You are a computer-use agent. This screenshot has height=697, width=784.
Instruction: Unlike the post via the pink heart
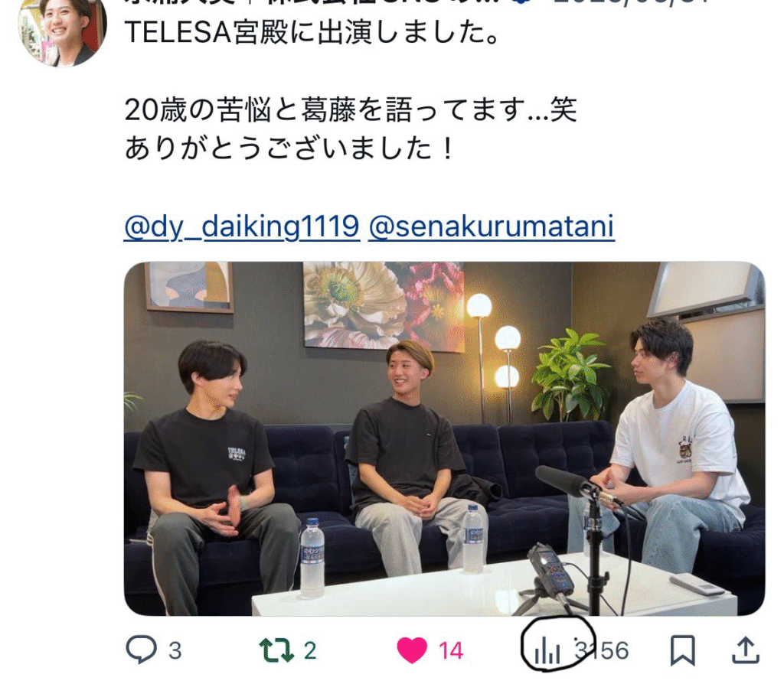[x=412, y=650]
